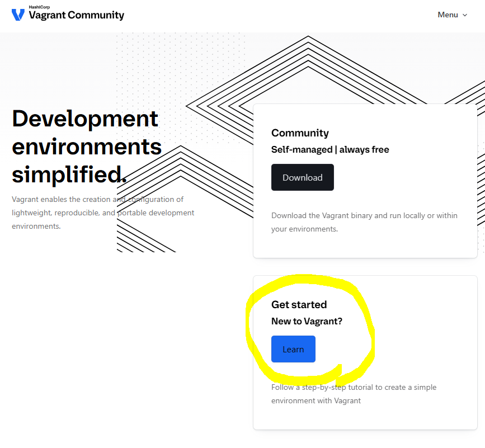This screenshot has height=448, width=485.
Task: Click 'Download the Vagrant binary' description
Action: pyautogui.click(x=364, y=222)
